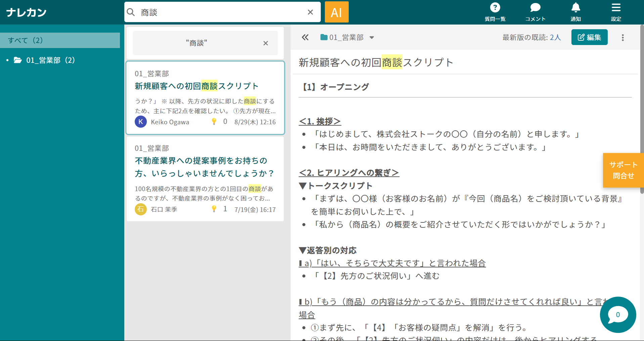644x341 pixels.
Task: Open the chat bubble comment counter
Action: coord(618,315)
